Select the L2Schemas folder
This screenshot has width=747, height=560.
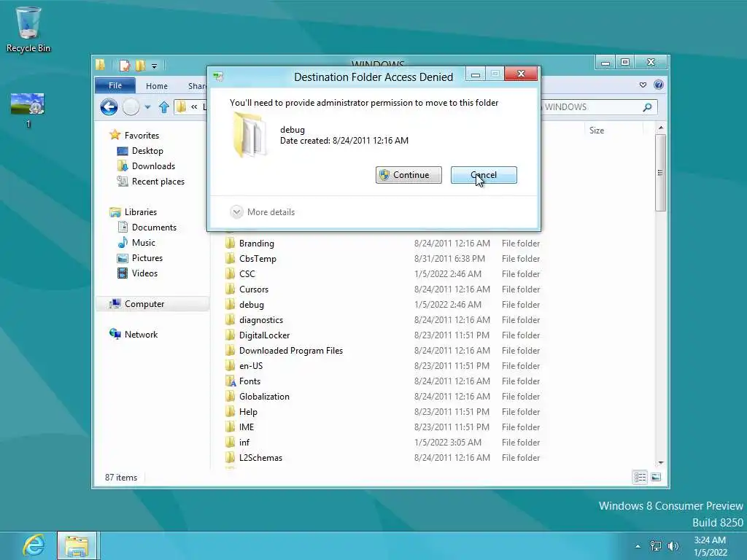coord(260,458)
